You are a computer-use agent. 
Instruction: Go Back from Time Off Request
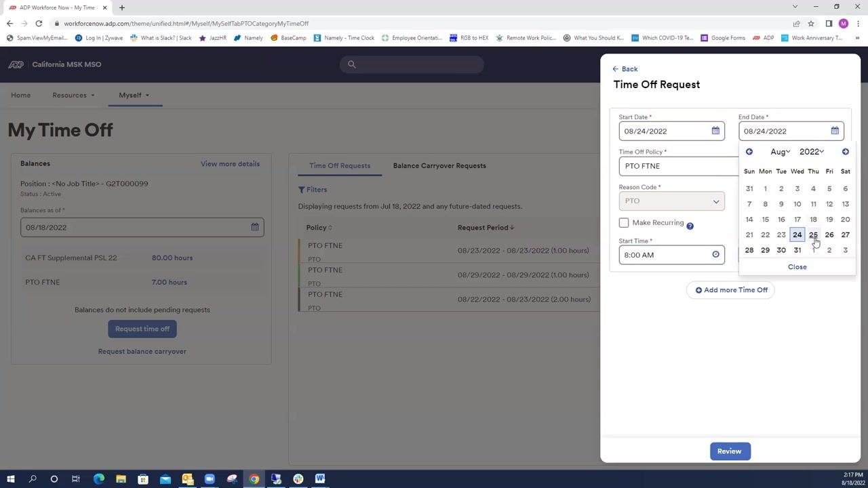click(625, 69)
